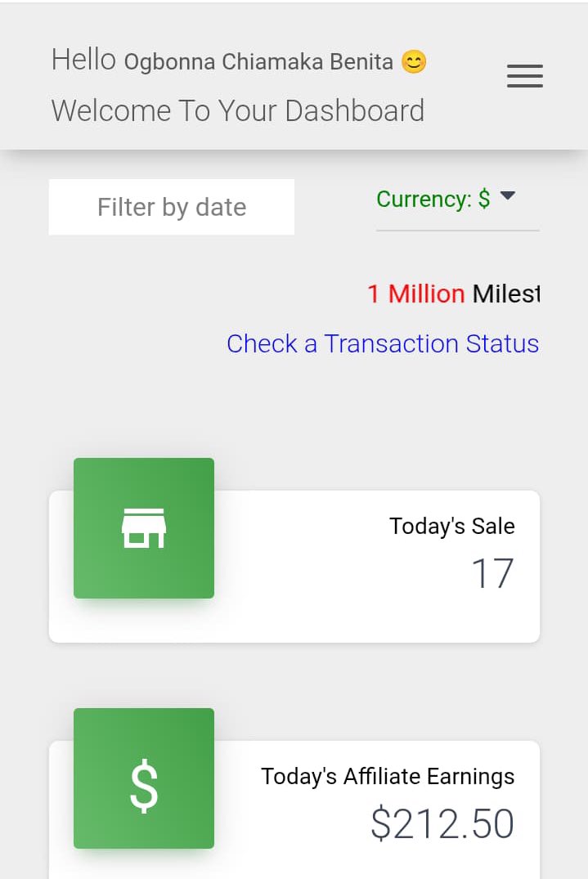Select Today's Affiliate Earnings label
This screenshot has height=879, width=588.
coord(388,777)
